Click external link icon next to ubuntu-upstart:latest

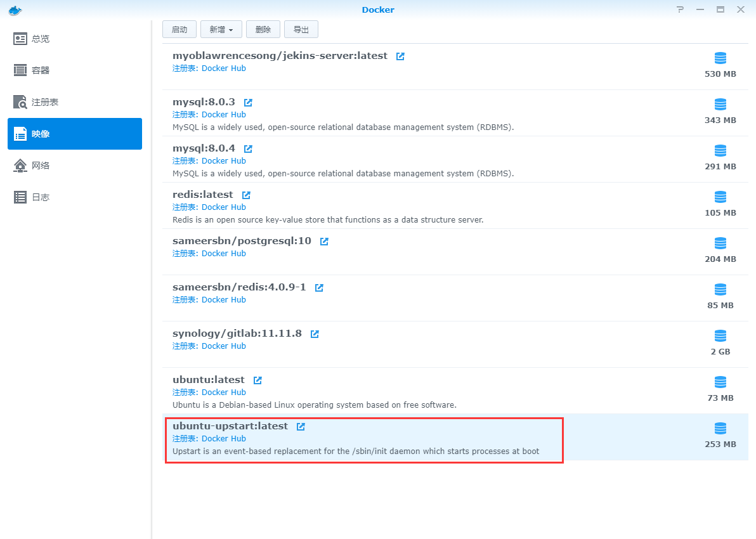pyautogui.click(x=301, y=427)
